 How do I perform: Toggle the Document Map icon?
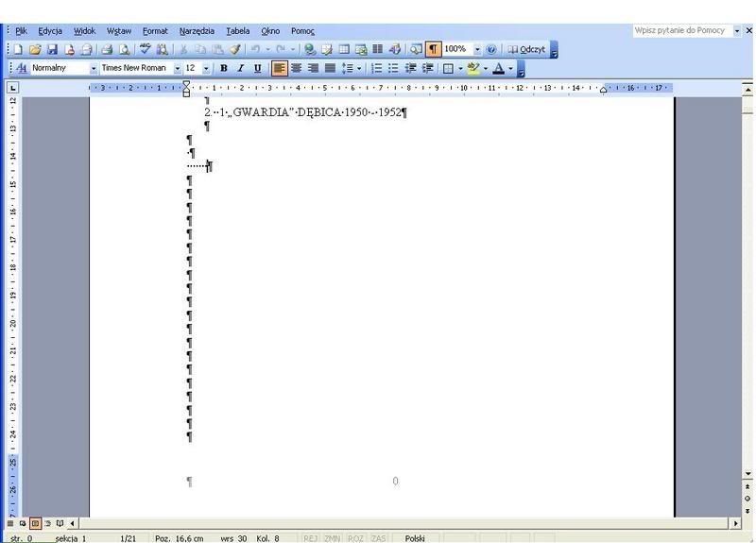click(x=416, y=49)
